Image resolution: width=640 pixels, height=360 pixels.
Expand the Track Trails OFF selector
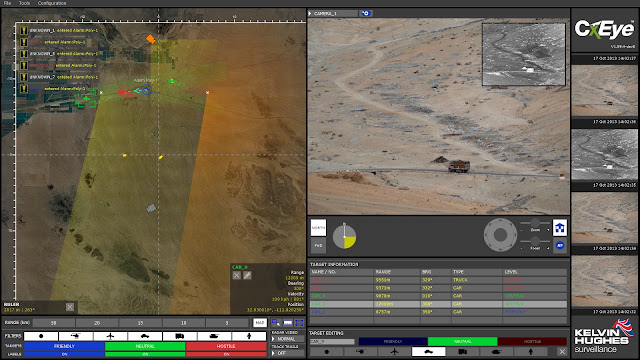coord(287,353)
